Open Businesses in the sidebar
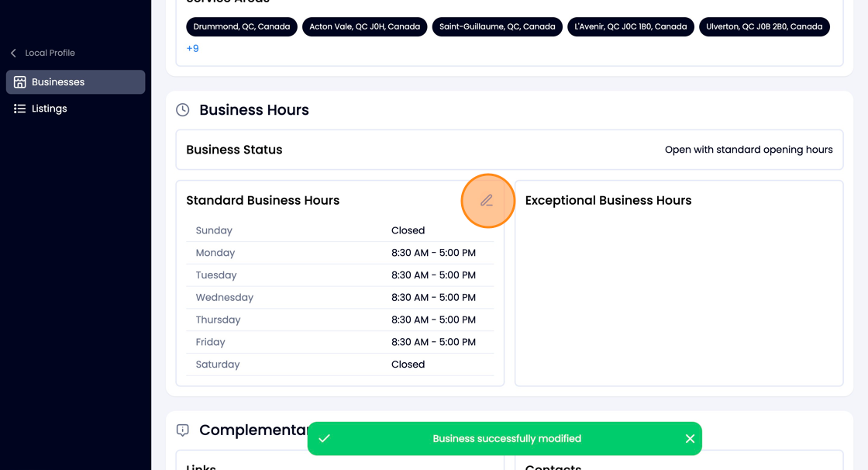Image resolution: width=868 pixels, height=470 pixels. pyautogui.click(x=76, y=82)
